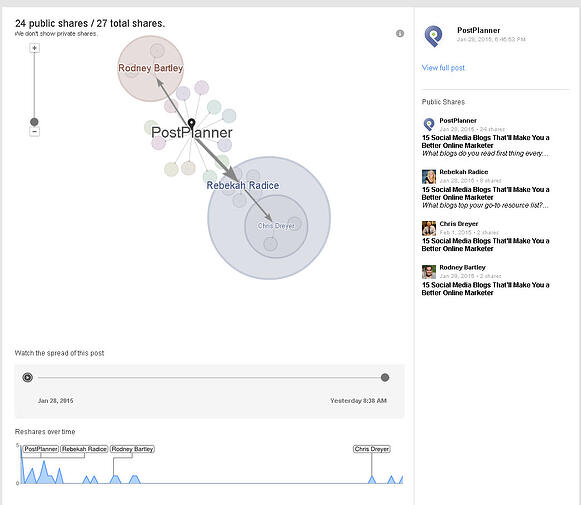Click the play button for the post spread
The width and height of the screenshot is (581, 505).
tap(27, 378)
